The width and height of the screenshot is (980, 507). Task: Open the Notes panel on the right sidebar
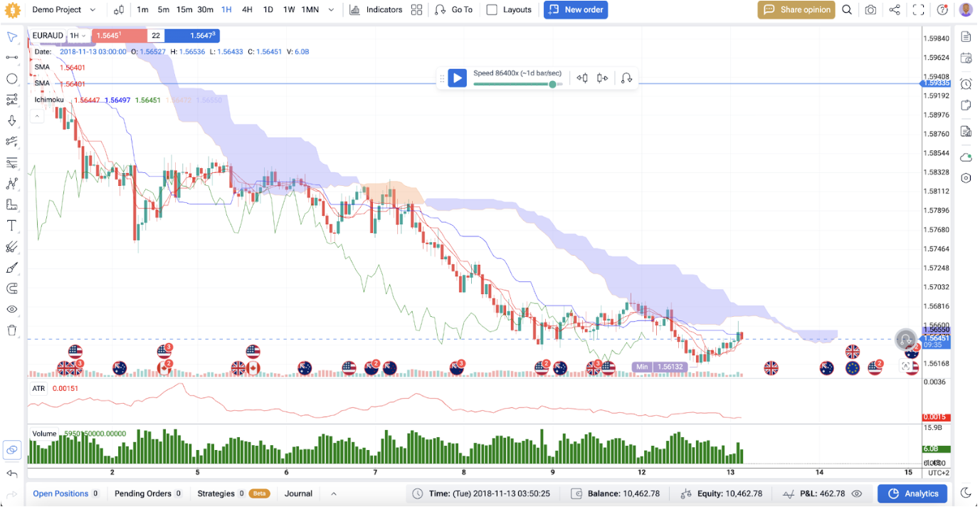(966, 105)
